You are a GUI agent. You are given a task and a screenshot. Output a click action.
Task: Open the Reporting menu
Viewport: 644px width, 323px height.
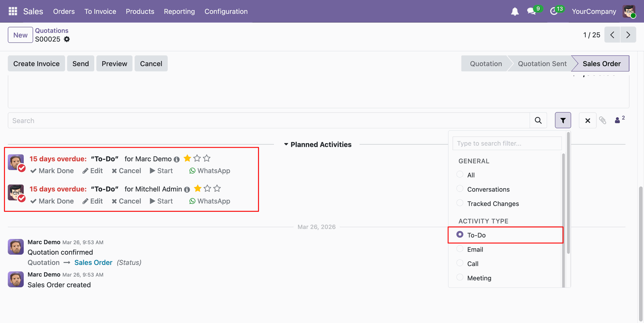click(179, 11)
